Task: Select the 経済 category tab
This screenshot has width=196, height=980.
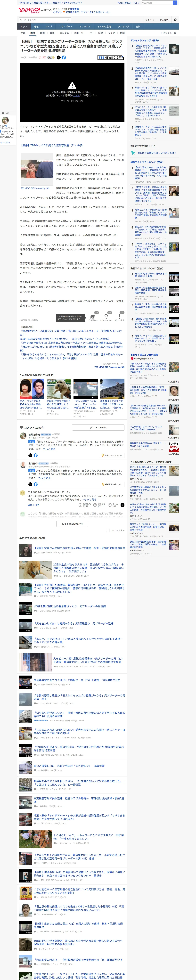Action: click(52, 33)
